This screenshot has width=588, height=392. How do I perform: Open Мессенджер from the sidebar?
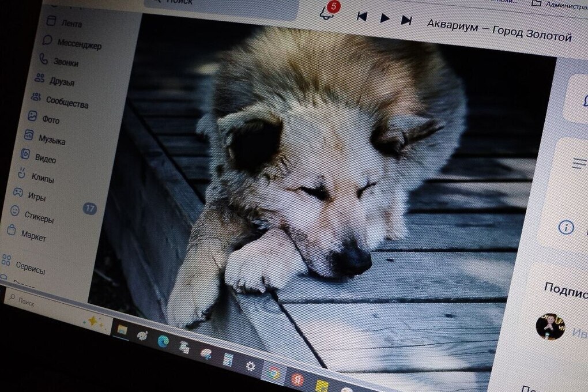point(79,44)
